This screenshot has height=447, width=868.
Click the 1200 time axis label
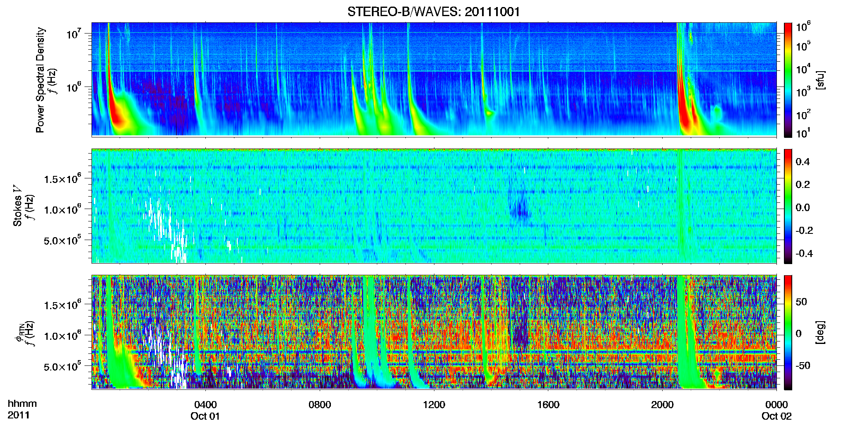(434, 405)
